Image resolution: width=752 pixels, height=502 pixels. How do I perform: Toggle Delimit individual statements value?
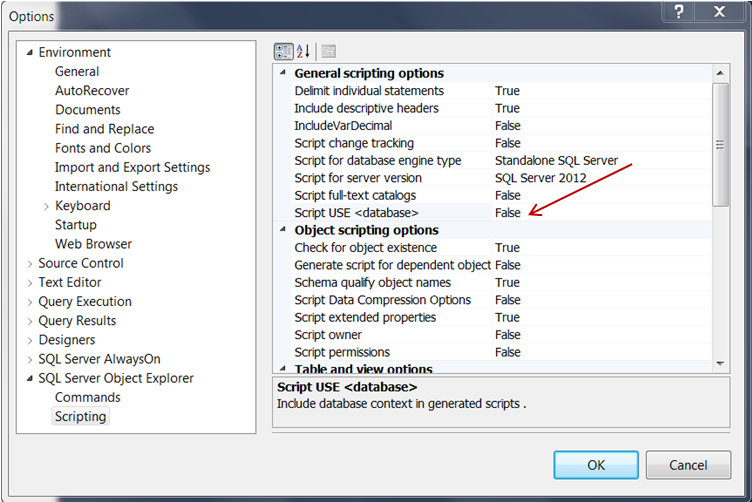point(507,91)
